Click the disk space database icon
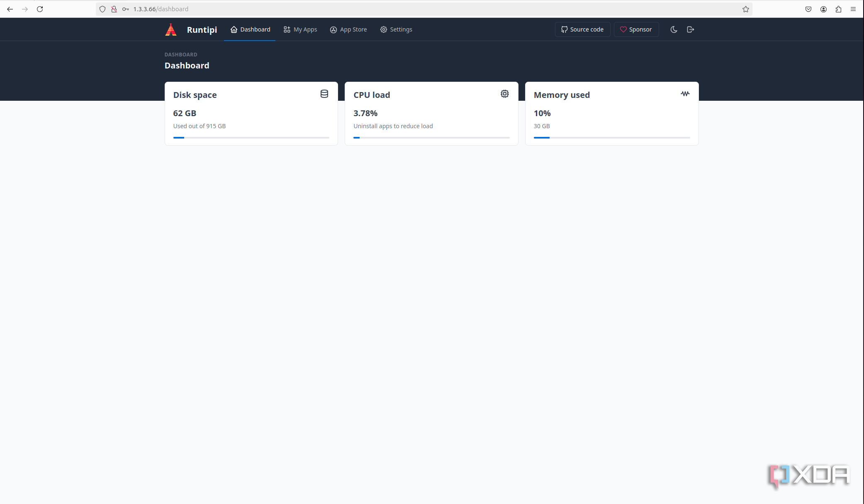 pyautogui.click(x=324, y=94)
